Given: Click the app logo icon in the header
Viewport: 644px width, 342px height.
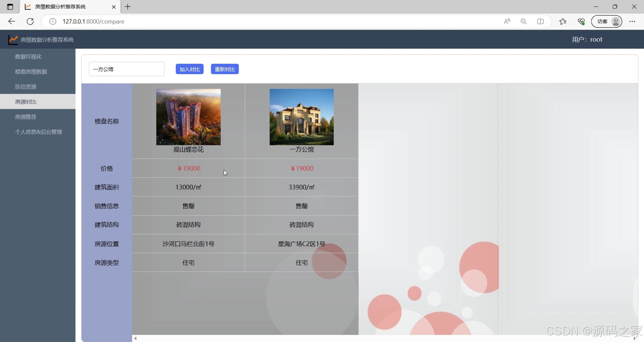Looking at the screenshot, I should click(13, 39).
